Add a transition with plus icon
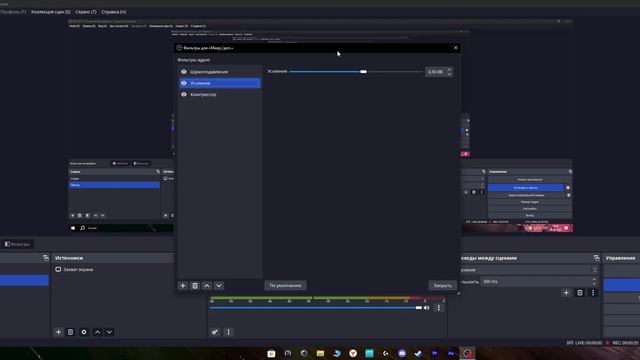 click(566, 293)
